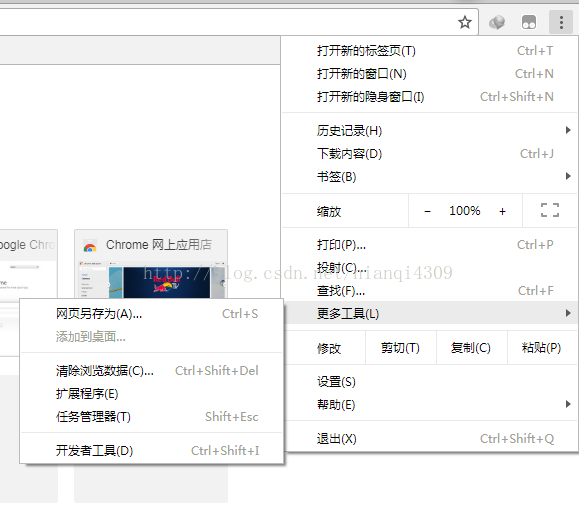Open 开发者工具(D) developer tools
Image resolution: width=579 pixels, height=525 pixels.
click(151, 450)
